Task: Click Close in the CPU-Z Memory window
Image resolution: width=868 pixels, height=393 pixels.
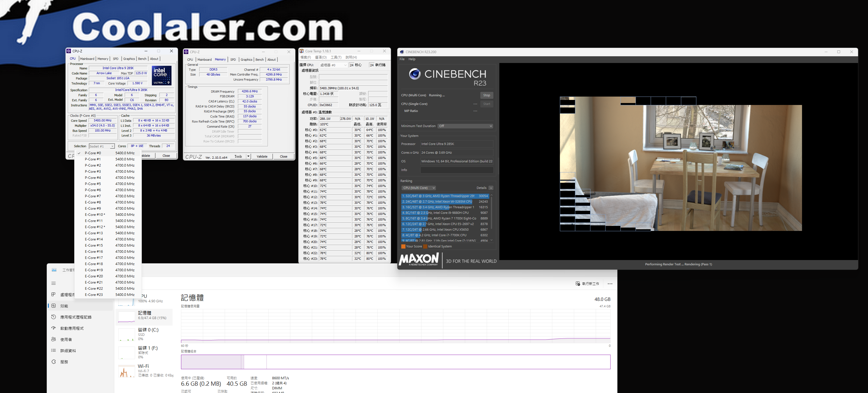Action: click(283, 156)
